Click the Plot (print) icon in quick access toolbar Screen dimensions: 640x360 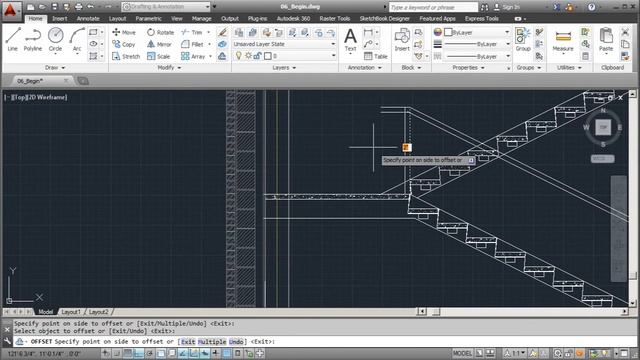tap(78, 7)
